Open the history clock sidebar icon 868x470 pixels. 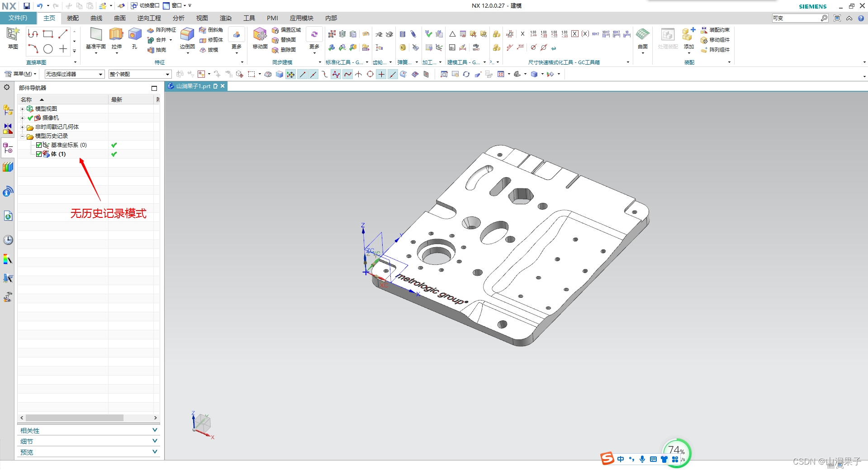click(8, 240)
